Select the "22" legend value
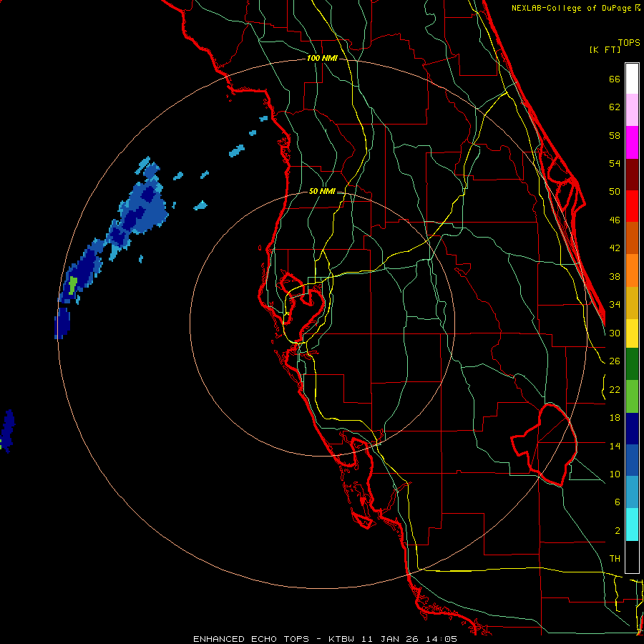Viewport: 644px width, 644px height. pyautogui.click(x=615, y=389)
